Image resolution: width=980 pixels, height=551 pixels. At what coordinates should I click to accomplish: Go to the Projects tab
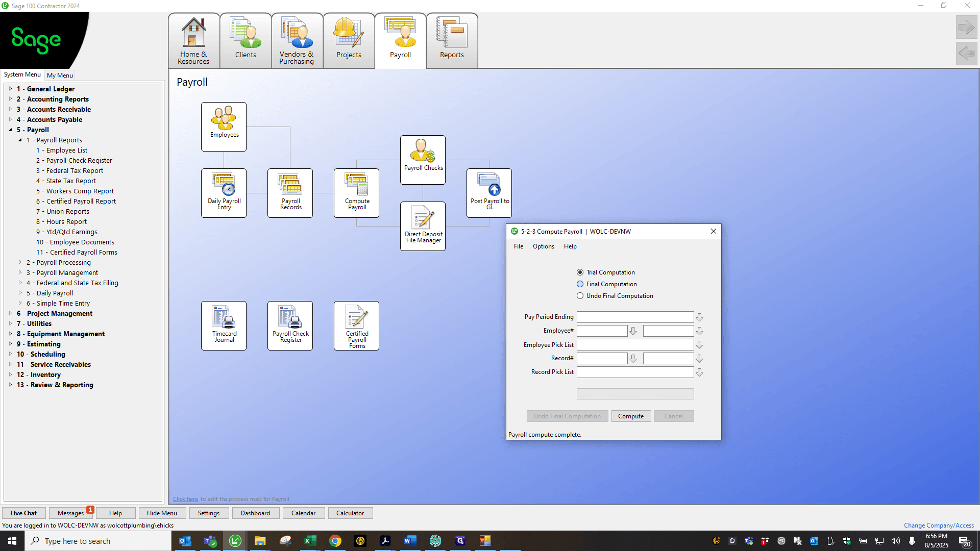349,41
